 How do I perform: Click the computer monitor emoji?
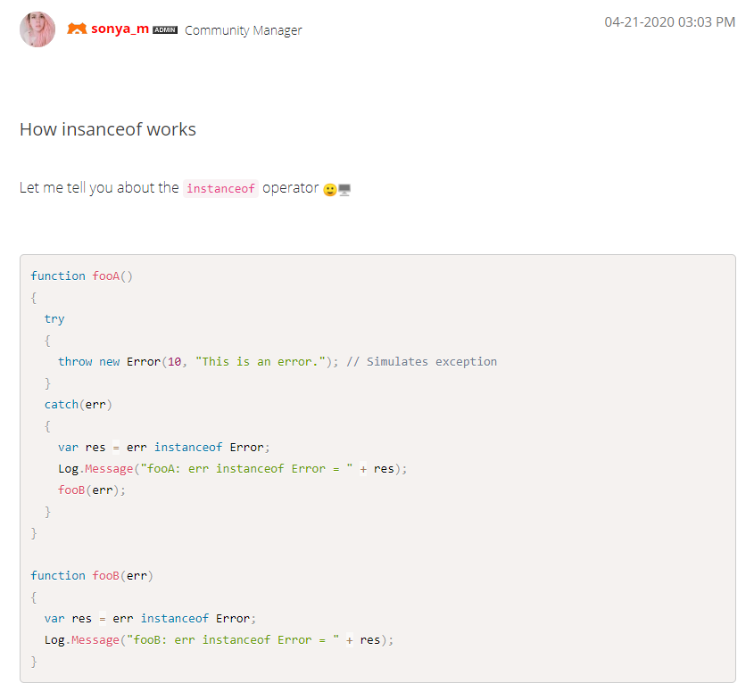tap(344, 189)
